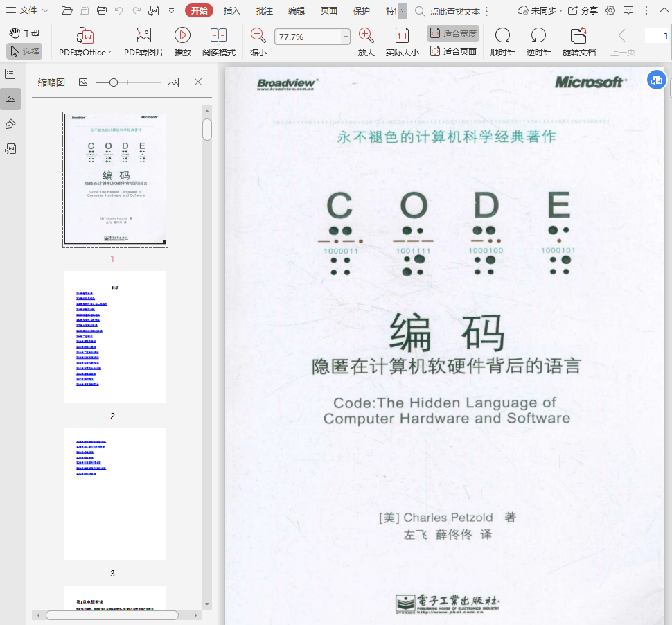Open settings gear icon
Screen dimensions: 672x625
(610, 10)
